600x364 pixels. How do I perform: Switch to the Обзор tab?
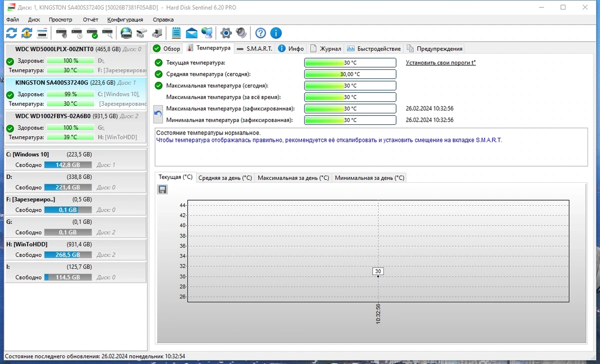[x=166, y=48]
